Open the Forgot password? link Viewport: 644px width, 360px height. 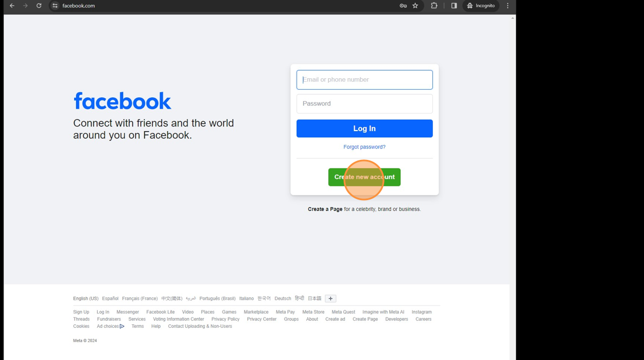pyautogui.click(x=365, y=147)
